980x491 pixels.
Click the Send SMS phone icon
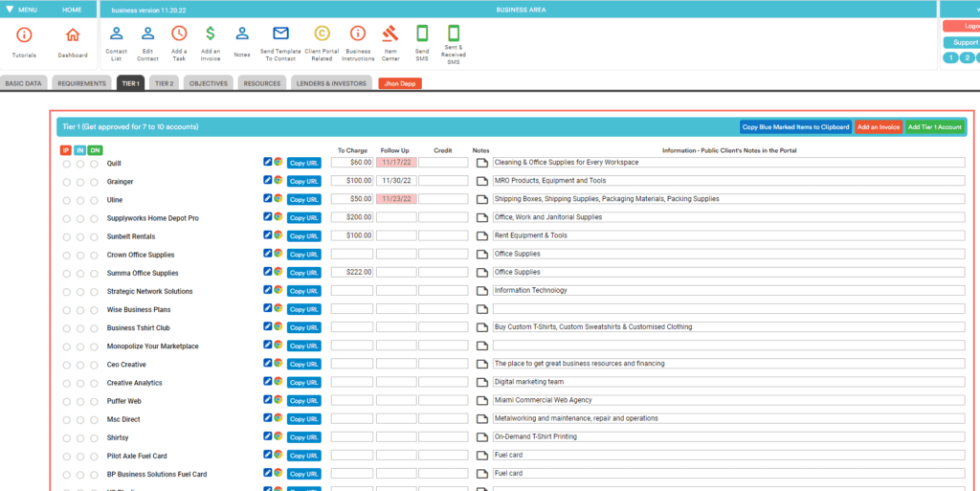tap(422, 33)
